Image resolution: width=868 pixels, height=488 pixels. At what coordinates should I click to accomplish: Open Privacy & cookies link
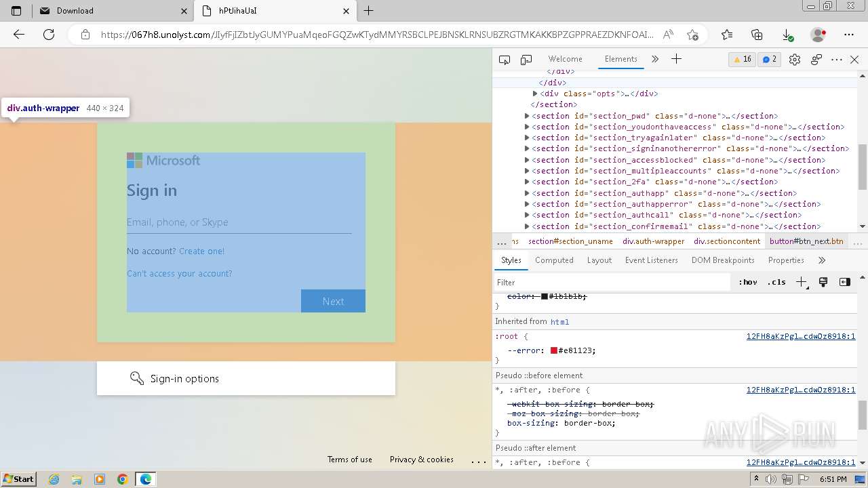pos(422,460)
